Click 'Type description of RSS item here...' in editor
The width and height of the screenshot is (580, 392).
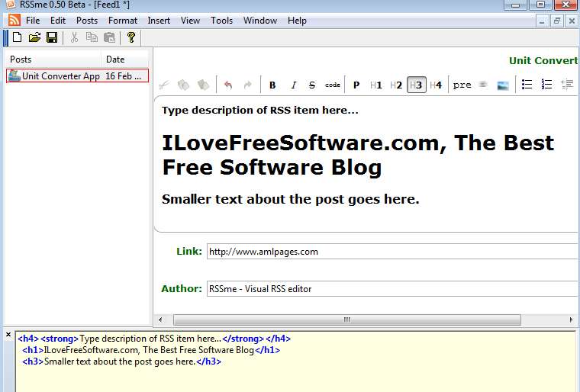pos(260,111)
